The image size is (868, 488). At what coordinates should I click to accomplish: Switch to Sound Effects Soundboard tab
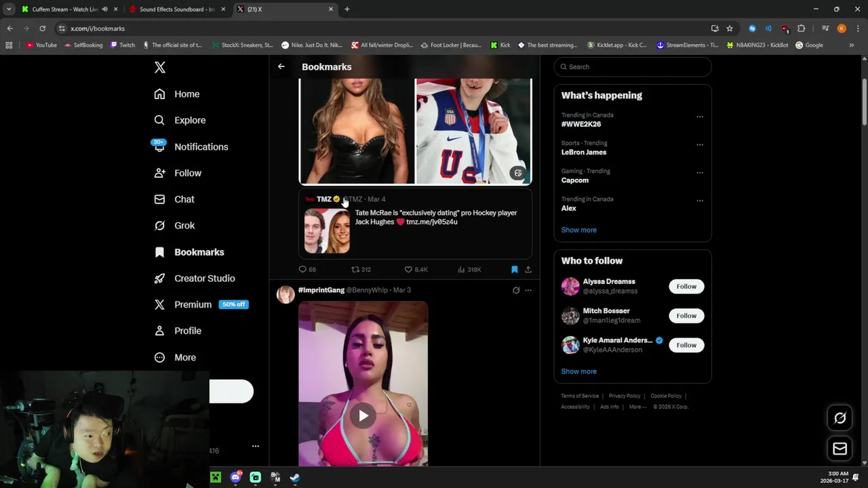178,9
